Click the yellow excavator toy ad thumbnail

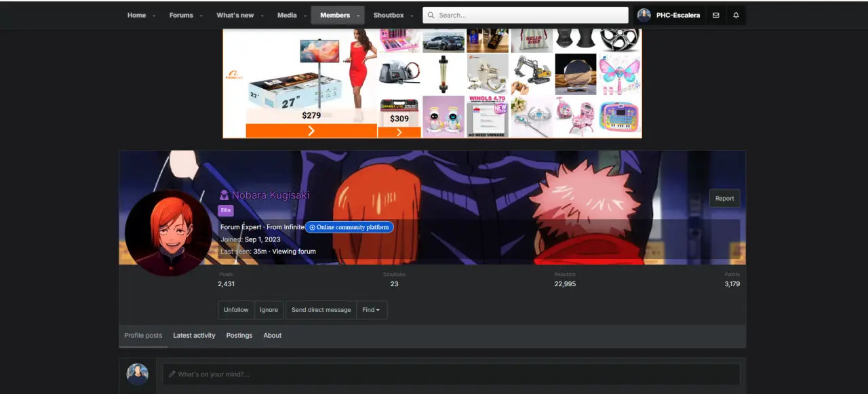[531, 73]
